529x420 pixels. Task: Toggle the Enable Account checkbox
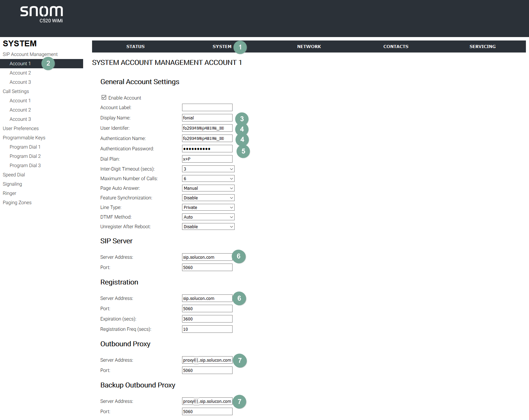click(104, 97)
